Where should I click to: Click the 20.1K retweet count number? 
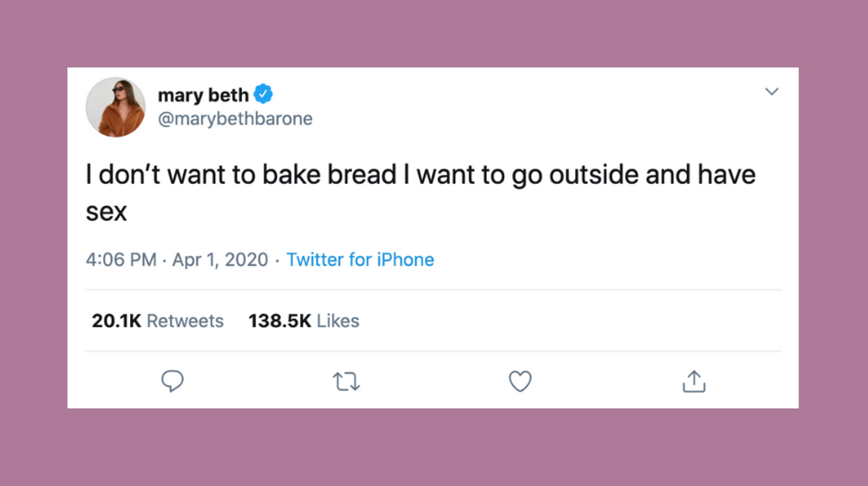[116, 321]
